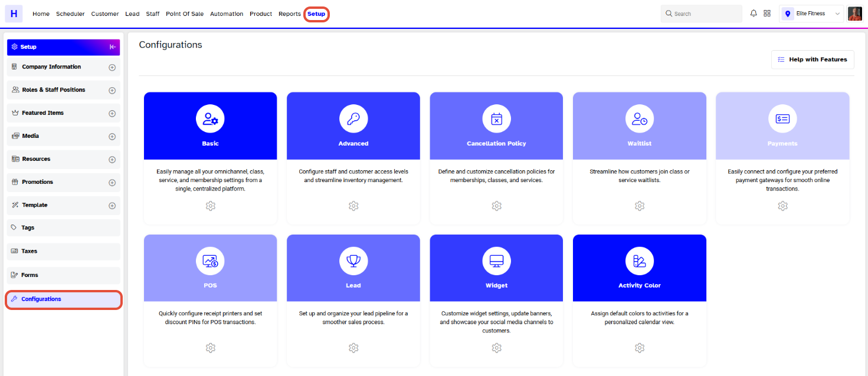Open the Scheduler menu
This screenshot has width=868, height=376.
coord(70,14)
